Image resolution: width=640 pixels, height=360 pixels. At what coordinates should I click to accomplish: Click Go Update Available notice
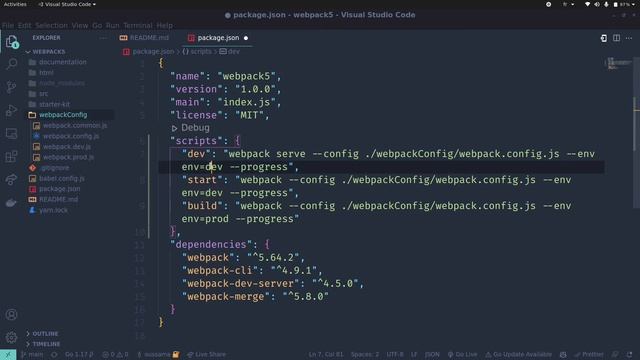point(518,355)
